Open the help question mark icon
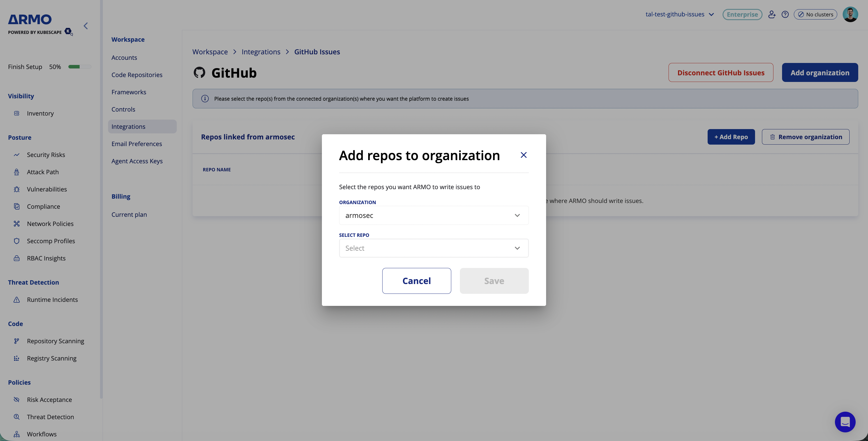 coord(785,14)
